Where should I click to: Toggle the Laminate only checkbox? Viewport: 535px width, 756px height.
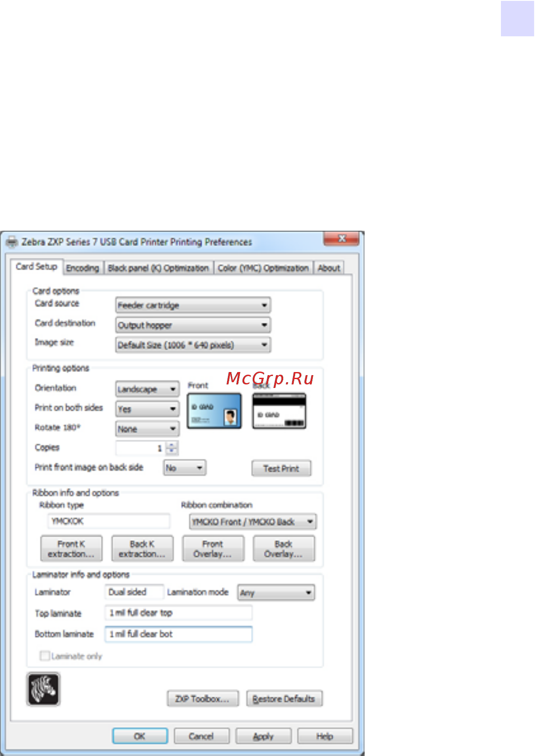coord(45,656)
